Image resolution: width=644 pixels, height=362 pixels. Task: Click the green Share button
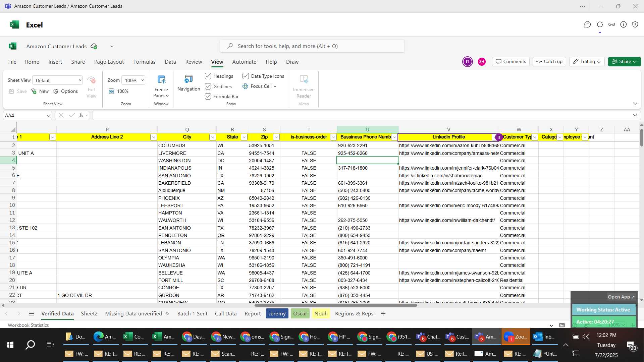[x=624, y=62]
